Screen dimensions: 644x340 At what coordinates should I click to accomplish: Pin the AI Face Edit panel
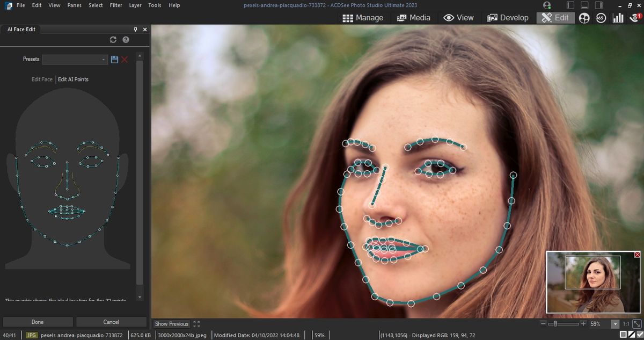coord(136,30)
